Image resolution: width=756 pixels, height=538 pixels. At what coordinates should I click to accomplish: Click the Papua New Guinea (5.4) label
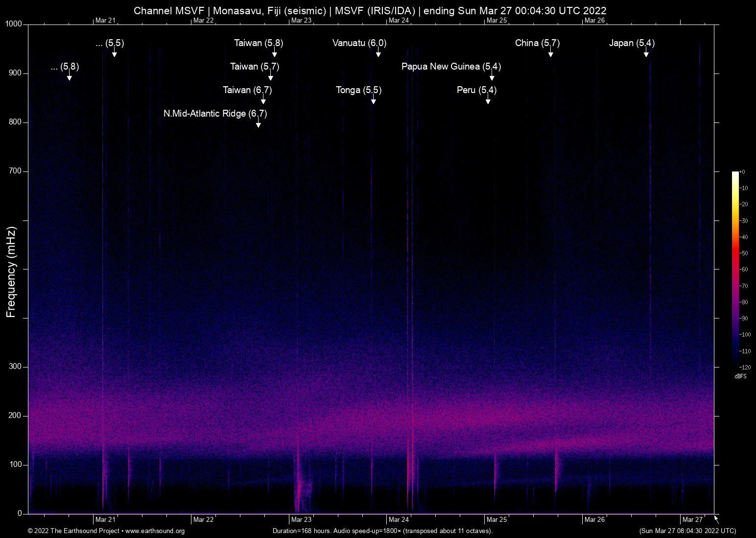[x=451, y=67]
